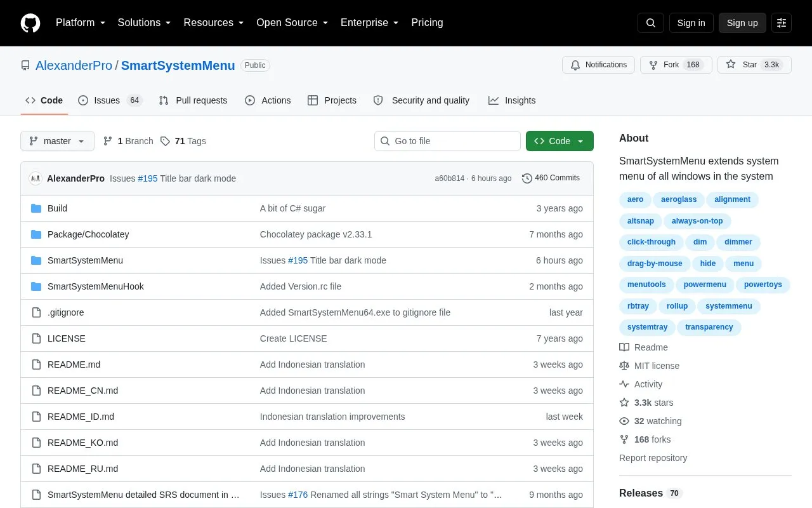Switch to the Issues tab
812x508 pixels.
tap(110, 100)
